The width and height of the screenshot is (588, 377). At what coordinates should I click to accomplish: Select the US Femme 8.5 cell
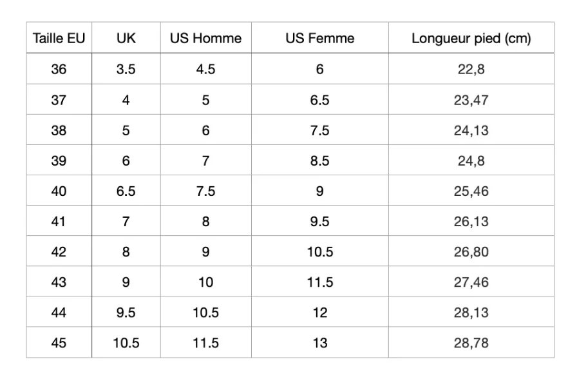[320, 160]
